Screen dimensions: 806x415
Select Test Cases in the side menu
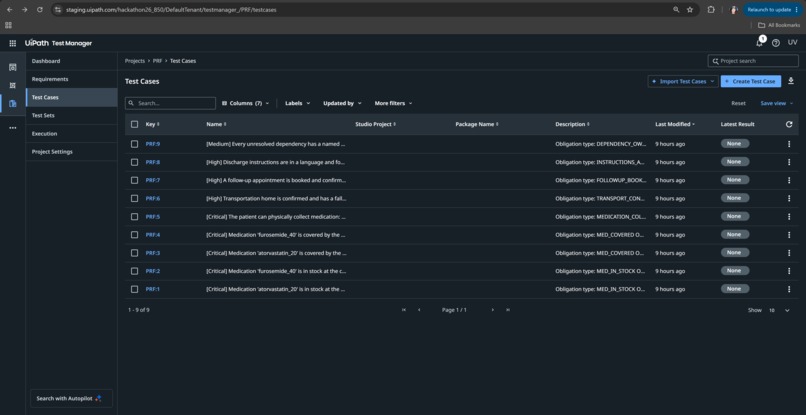71,97
